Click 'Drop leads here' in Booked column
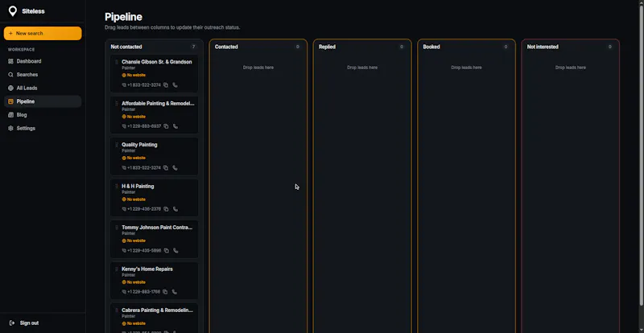Image resolution: width=644 pixels, height=333 pixels. 466,68
